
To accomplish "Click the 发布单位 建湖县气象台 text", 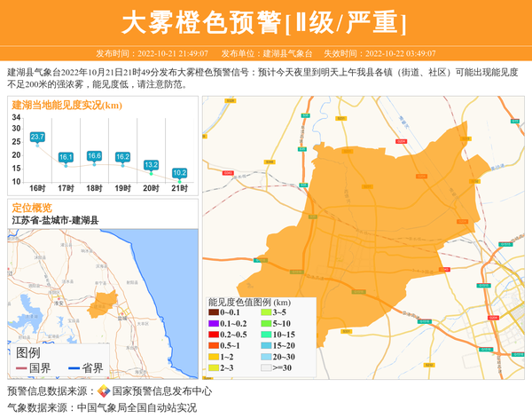I will (267, 53).
